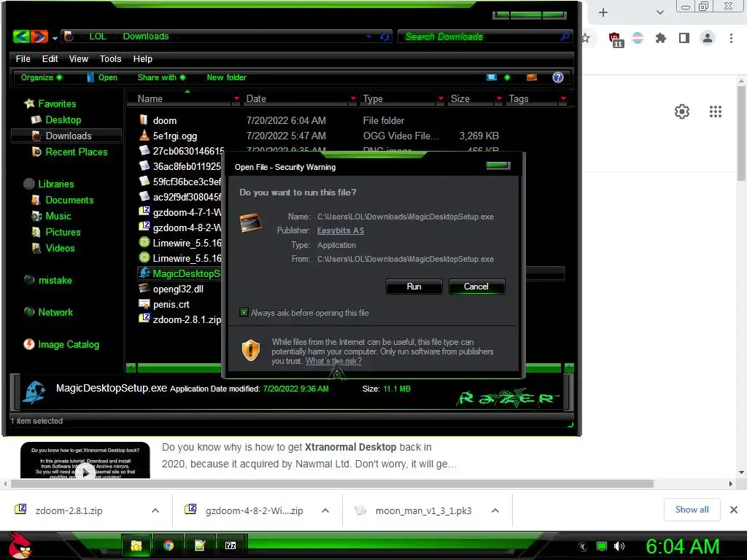Select 5e1rgi.ogg VLC file icon

[x=144, y=136]
